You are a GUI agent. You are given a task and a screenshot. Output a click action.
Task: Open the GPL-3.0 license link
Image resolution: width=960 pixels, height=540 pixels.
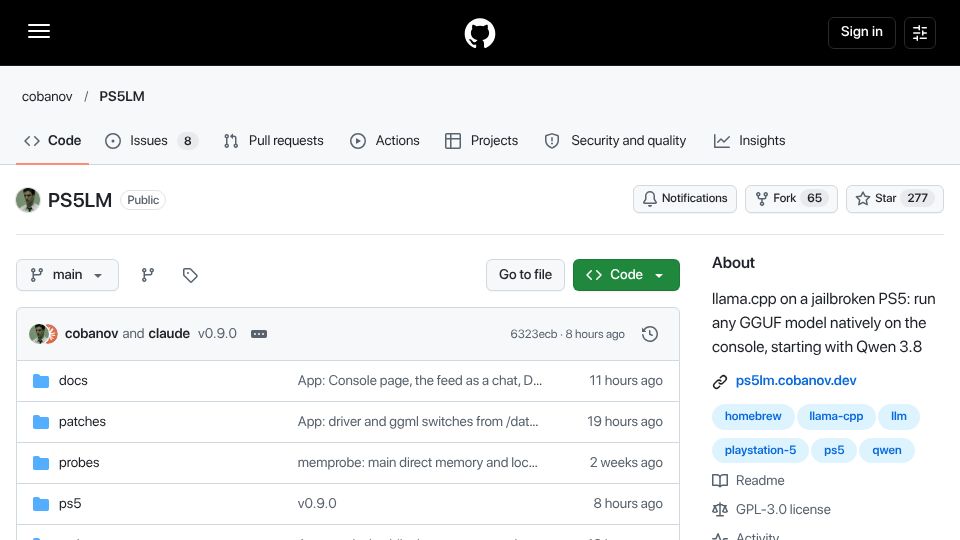click(783, 509)
